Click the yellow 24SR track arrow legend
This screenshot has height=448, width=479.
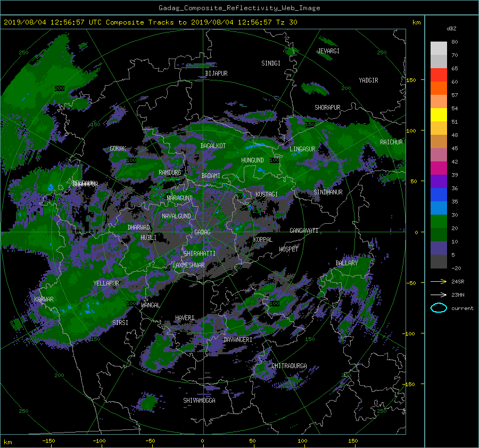tap(439, 282)
